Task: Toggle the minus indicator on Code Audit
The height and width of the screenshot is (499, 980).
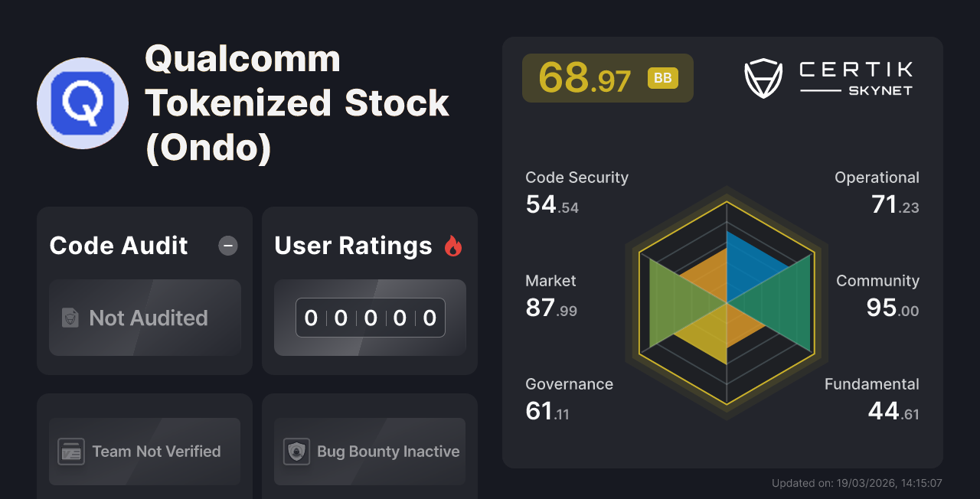Action: tap(228, 246)
